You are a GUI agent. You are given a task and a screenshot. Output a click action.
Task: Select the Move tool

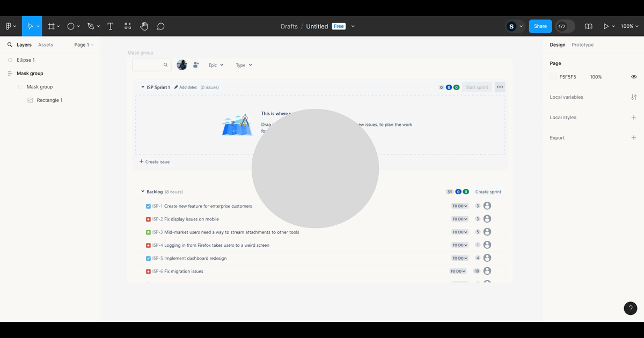[x=30, y=26]
